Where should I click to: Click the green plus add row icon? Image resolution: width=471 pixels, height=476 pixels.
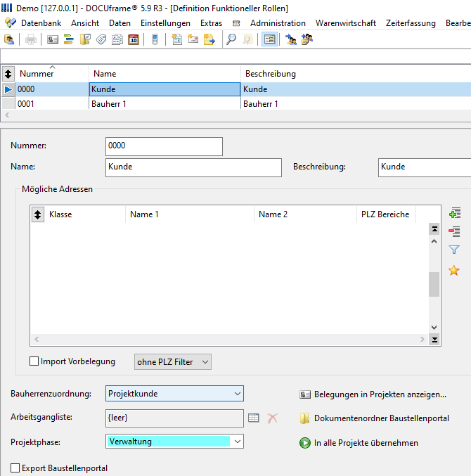point(454,213)
